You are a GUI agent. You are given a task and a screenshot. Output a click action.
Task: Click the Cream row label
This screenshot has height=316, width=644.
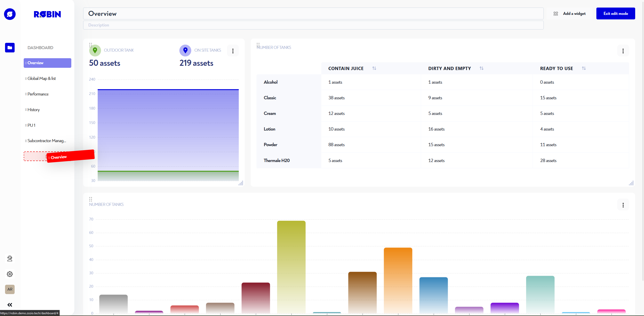pyautogui.click(x=270, y=113)
